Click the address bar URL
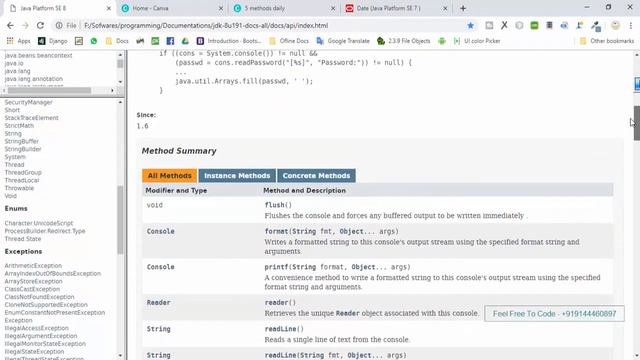640x360 pixels. [206, 25]
